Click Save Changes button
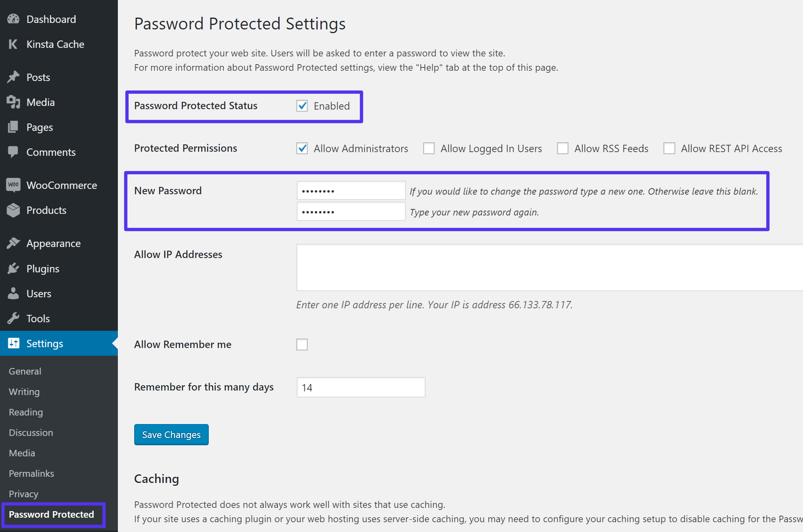The height and width of the screenshot is (532, 803). pos(171,434)
